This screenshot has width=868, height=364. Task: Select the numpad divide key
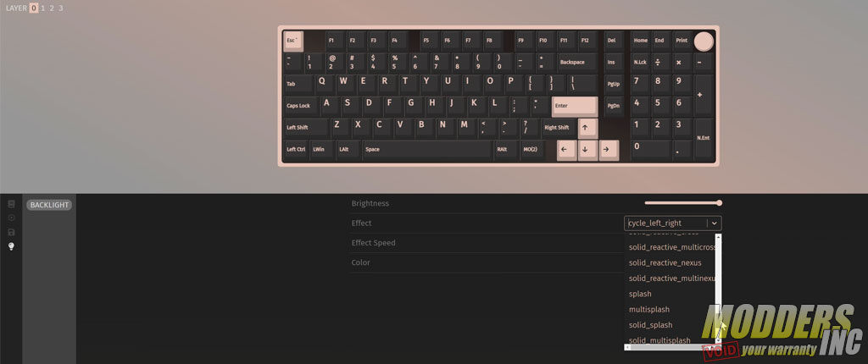click(x=659, y=63)
